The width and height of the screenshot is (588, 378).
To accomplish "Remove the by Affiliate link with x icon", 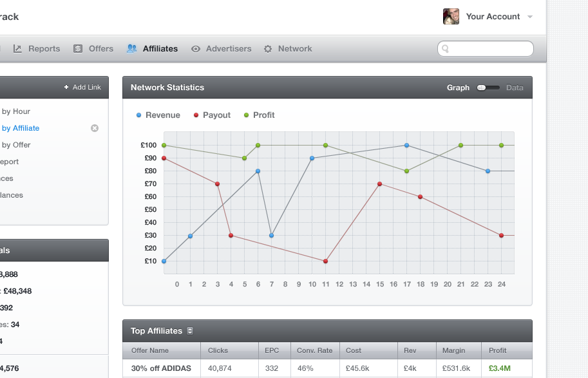I will (95, 128).
